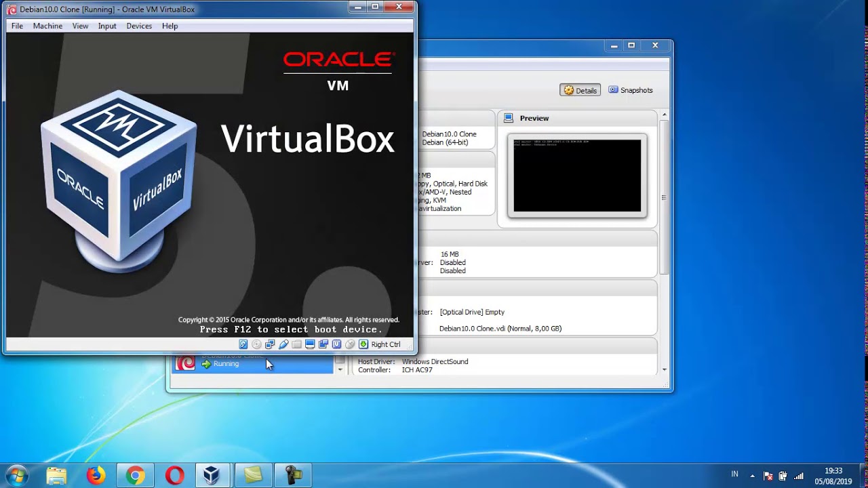Open the Devices menu
This screenshot has height=488, width=868.
click(x=139, y=26)
